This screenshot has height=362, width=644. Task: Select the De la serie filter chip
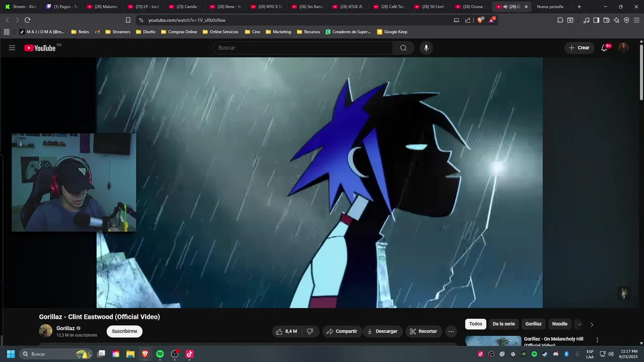coord(504,324)
